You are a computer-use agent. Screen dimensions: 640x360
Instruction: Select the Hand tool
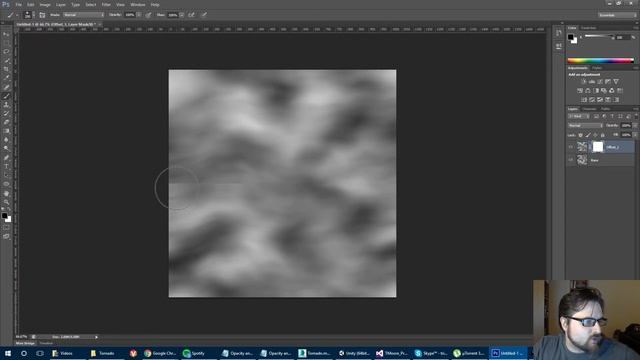(x=7, y=193)
